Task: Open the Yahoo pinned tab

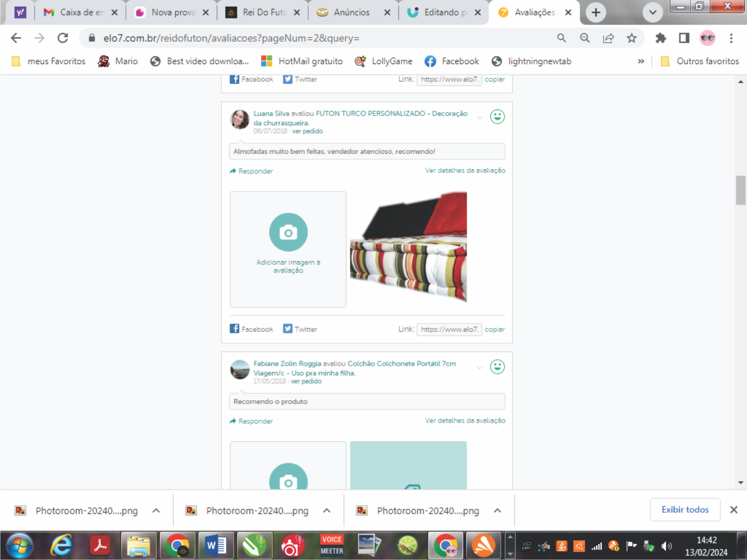Action: click(x=20, y=12)
